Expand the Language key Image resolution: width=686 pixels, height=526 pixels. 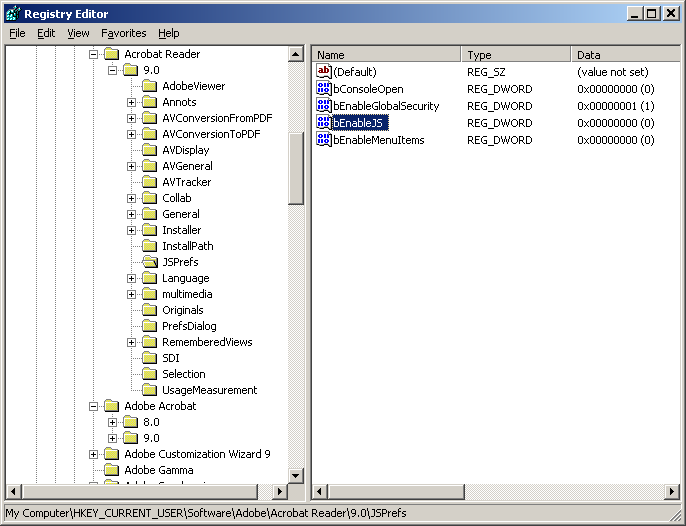[131, 278]
